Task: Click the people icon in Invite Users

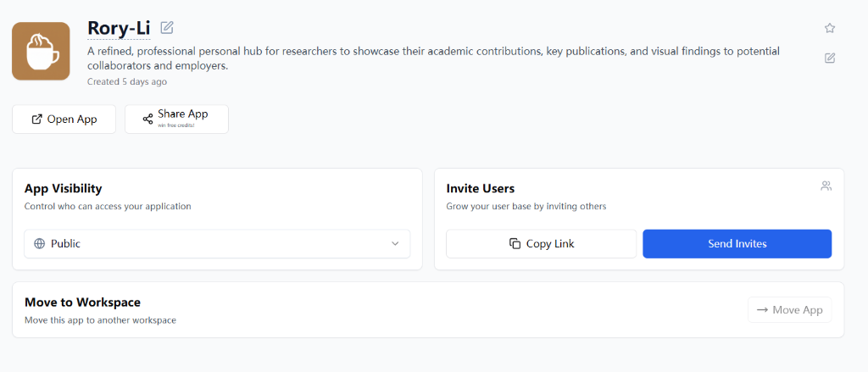Action: point(826,186)
